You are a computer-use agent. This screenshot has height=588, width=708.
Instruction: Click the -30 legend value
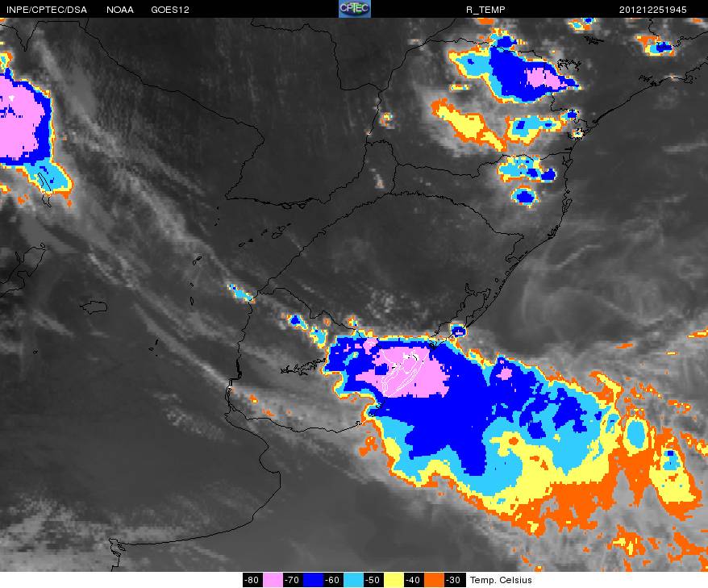(x=454, y=580)
